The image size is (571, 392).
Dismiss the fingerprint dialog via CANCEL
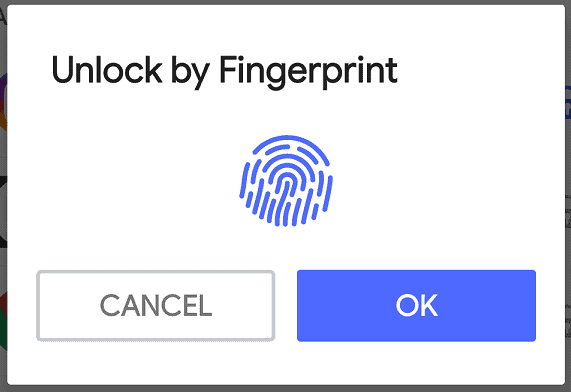point(155,306)
